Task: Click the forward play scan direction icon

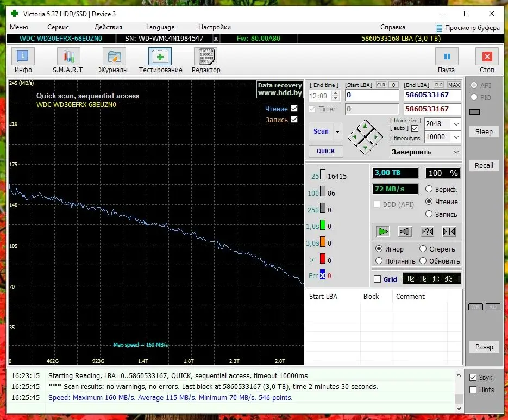Action: 383,231
